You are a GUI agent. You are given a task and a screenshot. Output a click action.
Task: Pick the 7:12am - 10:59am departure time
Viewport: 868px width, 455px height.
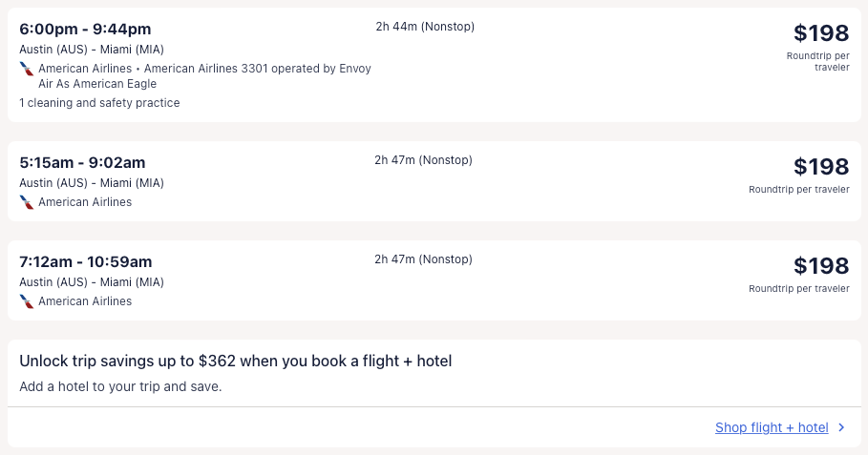pyautogui.click(x=85, y=261)
